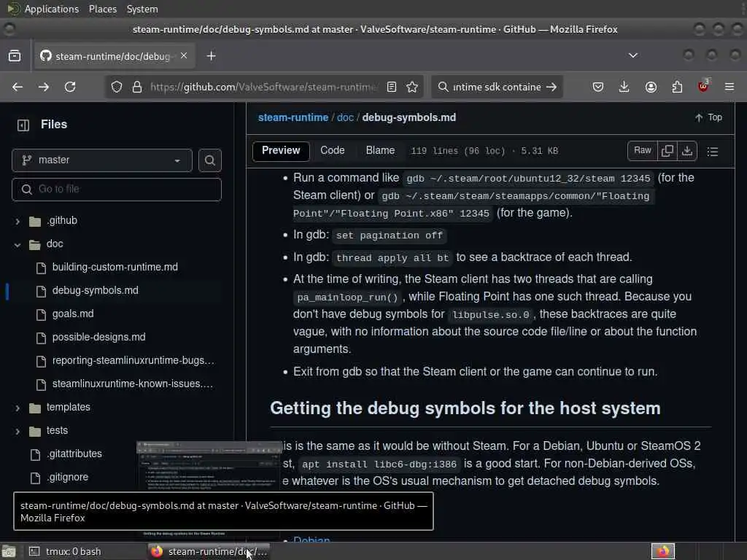Collapse the Files tree side panel
The height and width of the screenshot is (560, 747).
click(x=23, y=125)
